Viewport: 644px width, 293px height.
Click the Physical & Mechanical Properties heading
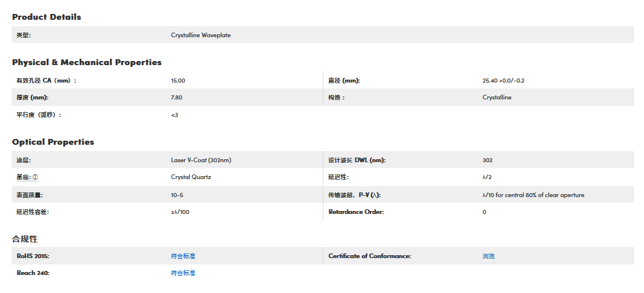(87, 62)
